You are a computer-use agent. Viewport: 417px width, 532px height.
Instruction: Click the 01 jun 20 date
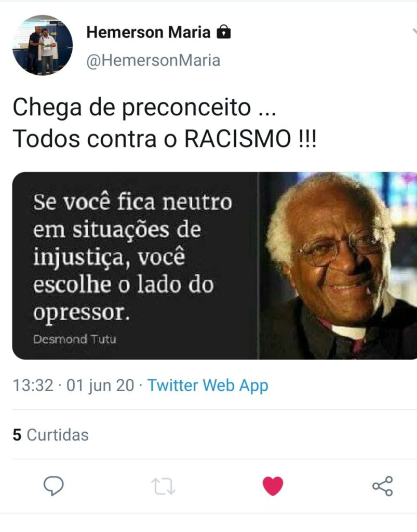pos(100,385)
